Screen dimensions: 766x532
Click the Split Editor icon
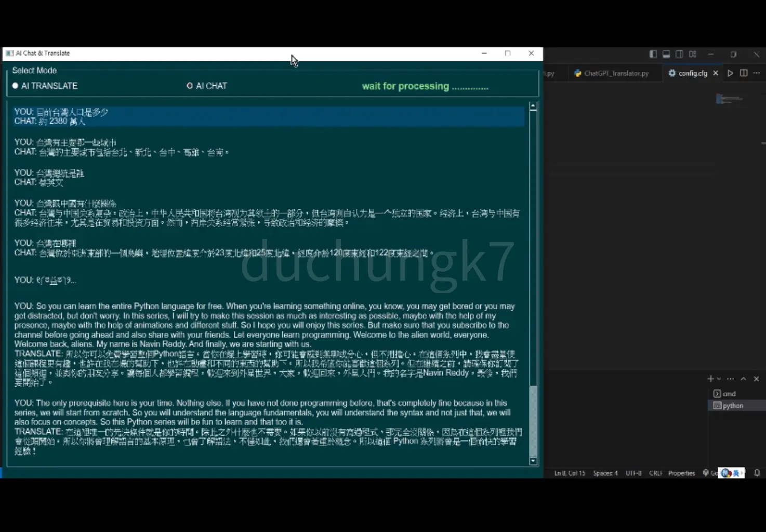pos(744,73)
